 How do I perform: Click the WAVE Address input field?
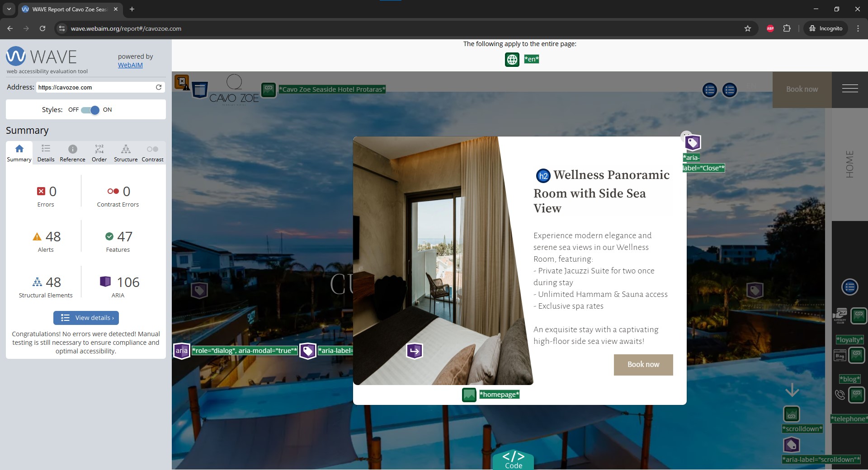[95, 87]
